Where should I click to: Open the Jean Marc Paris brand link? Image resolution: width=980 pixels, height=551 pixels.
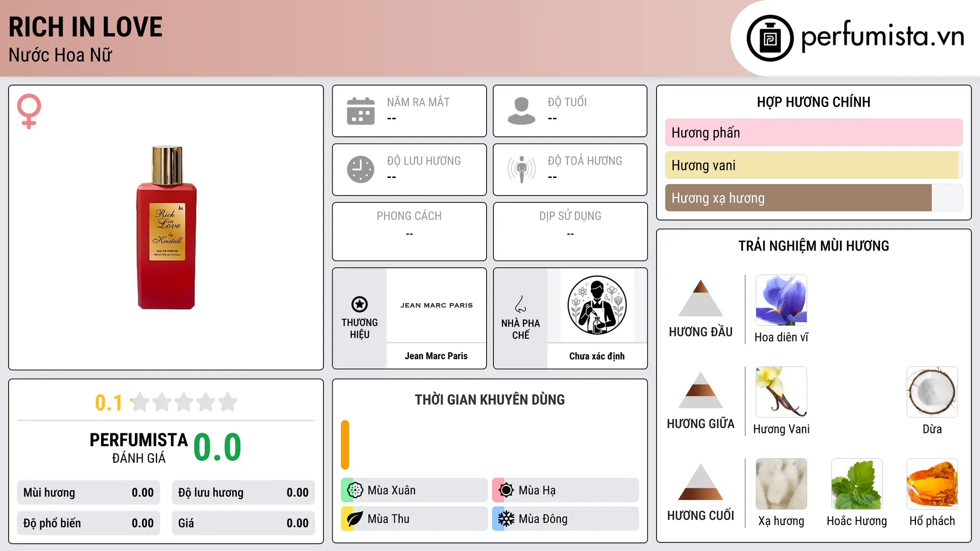(436, 356)
